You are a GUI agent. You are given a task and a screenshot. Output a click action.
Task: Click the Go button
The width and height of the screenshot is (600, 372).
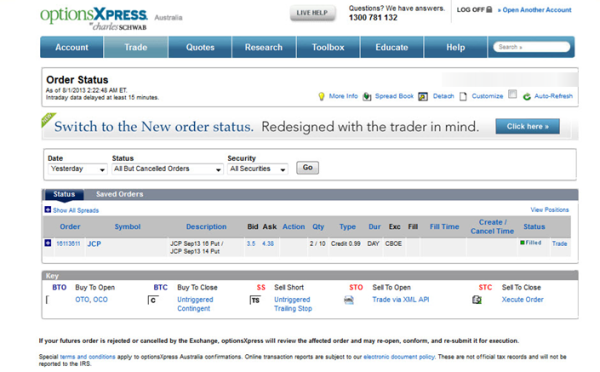coord(308,168)
